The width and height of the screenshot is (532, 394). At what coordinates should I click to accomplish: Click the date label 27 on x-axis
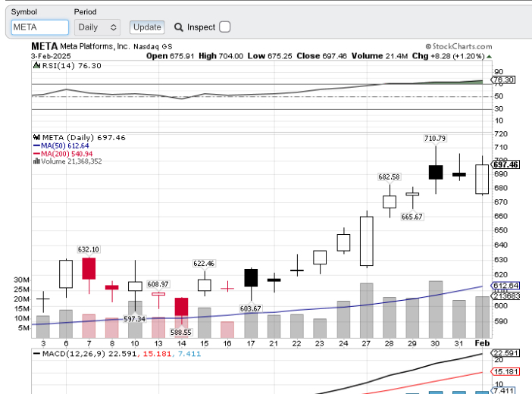coord(366,343)
